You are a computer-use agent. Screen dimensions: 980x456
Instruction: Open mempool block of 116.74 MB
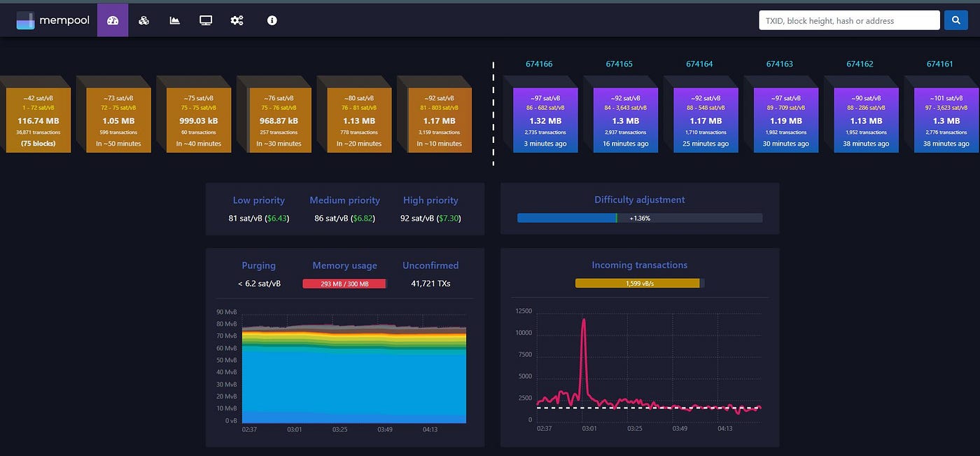[38, 120]
